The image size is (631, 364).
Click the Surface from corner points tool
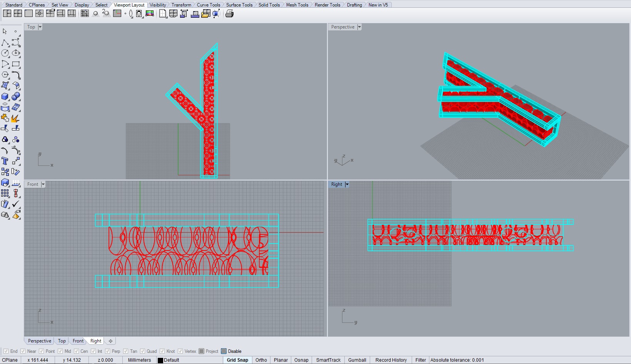coord(5,85)
